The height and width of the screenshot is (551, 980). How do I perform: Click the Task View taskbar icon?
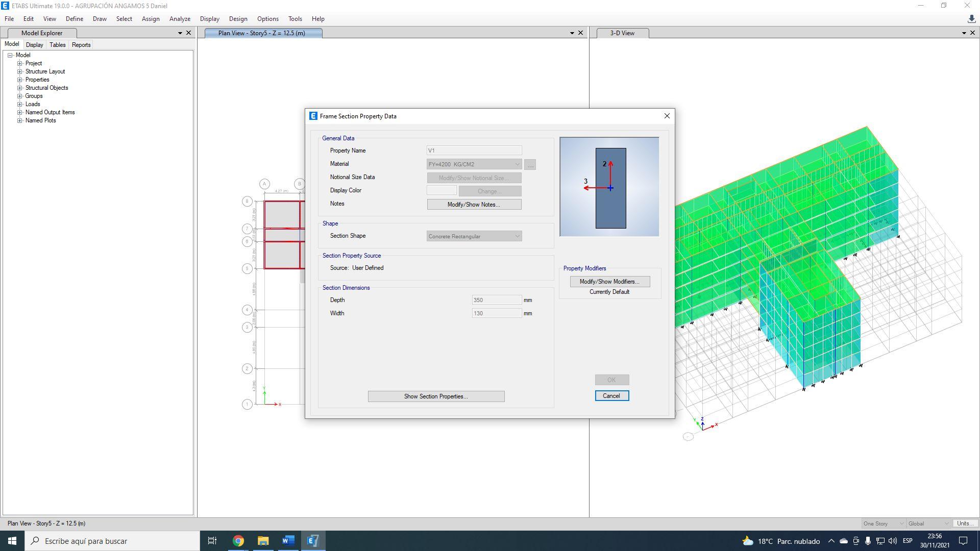click(212, 541)
